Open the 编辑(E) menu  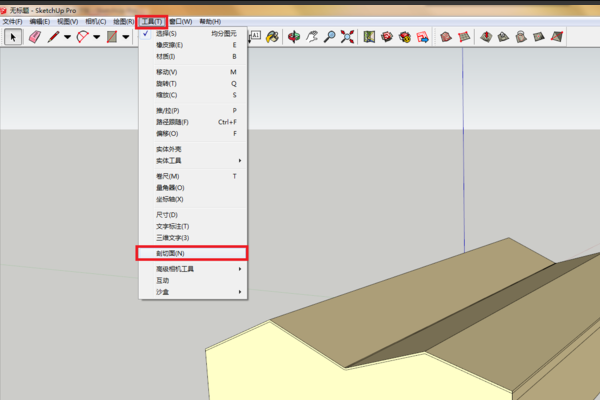(x=40, y=21)
